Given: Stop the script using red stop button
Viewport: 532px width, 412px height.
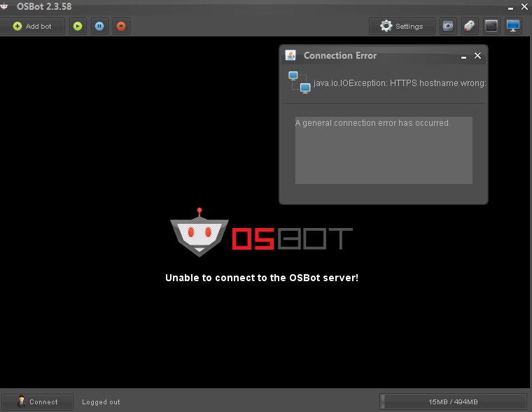Looking at the screenshot, I should click(x=121, y=26).
